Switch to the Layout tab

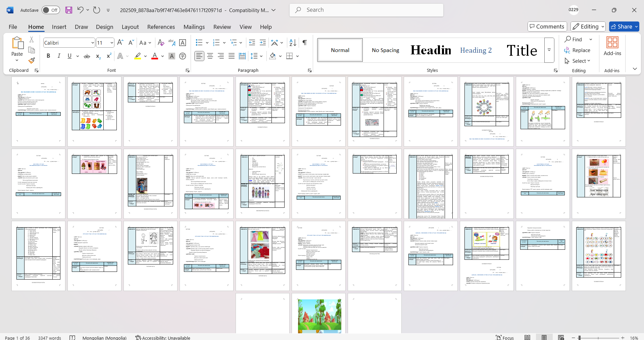(x=130, y=27)
